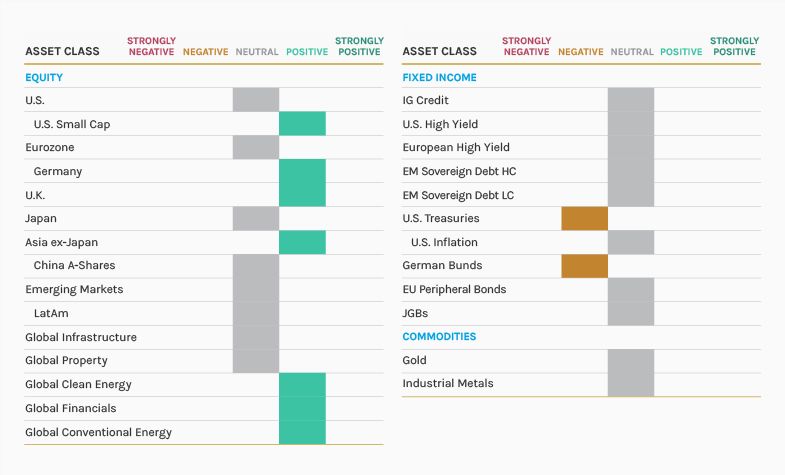Select orange Negative cell for German Bunds
Screen dimensions: 785x475
coord(584,266)
